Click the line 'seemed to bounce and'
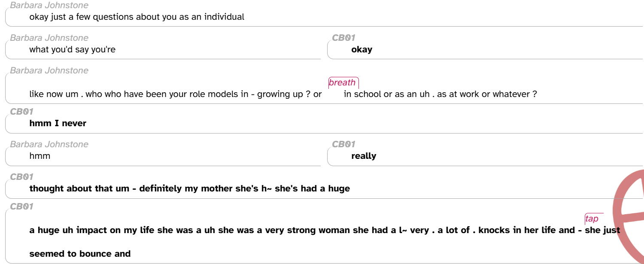Screen dimensions: 644x264 click(80, 254)
